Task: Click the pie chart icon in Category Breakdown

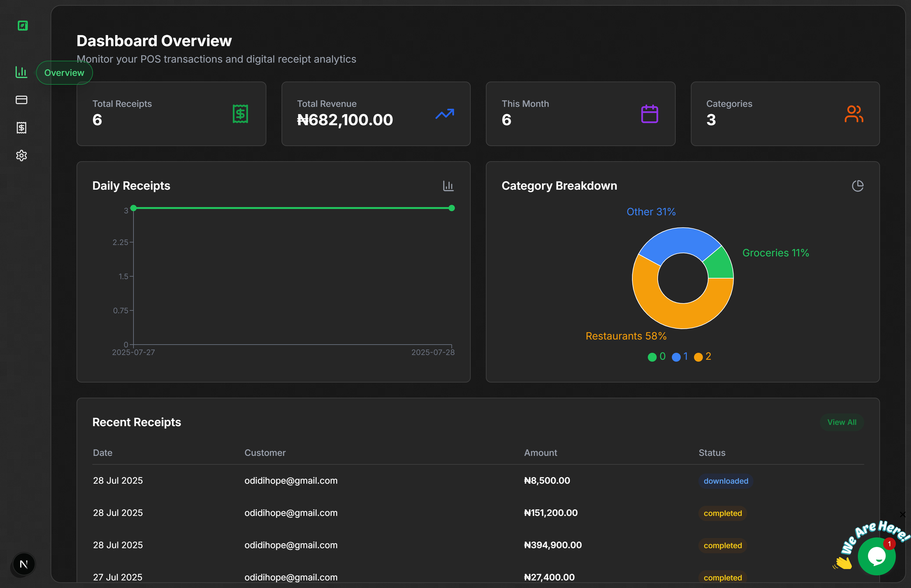Action: (858, 186)
